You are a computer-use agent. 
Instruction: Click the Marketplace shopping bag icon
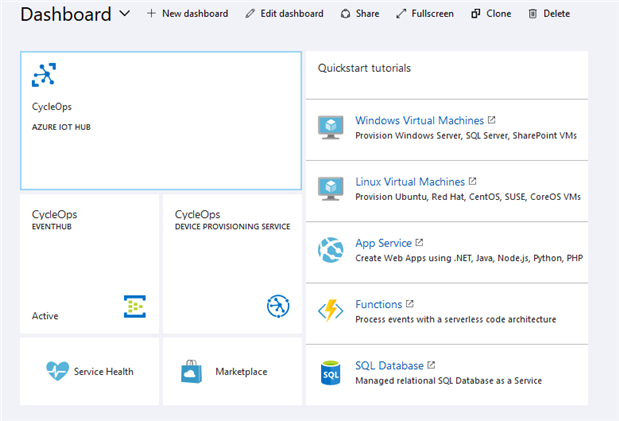click(193, 371)
